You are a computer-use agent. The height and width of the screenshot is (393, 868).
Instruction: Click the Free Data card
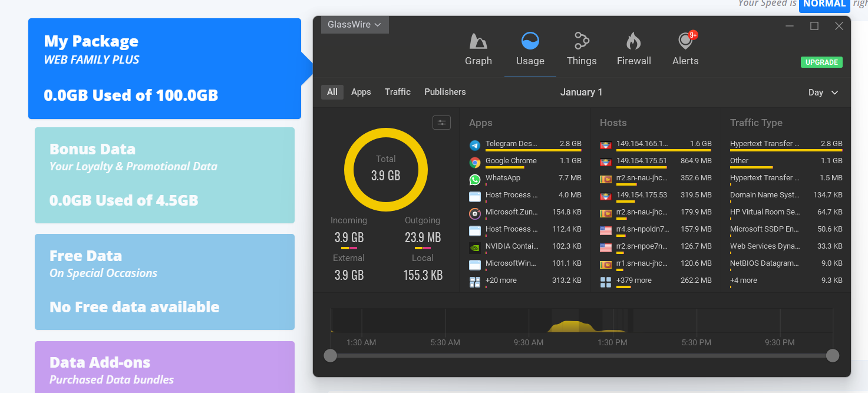click(164, 282)
